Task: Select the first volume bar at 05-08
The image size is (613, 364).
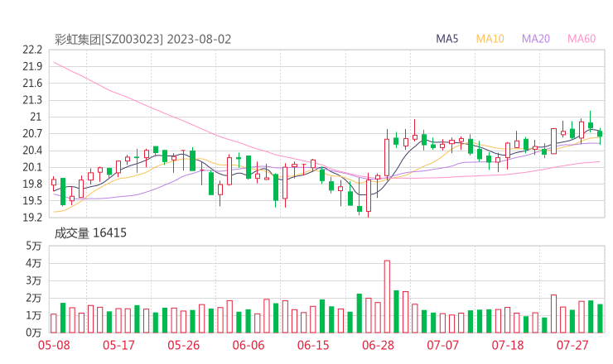Action: coord(54,323)
